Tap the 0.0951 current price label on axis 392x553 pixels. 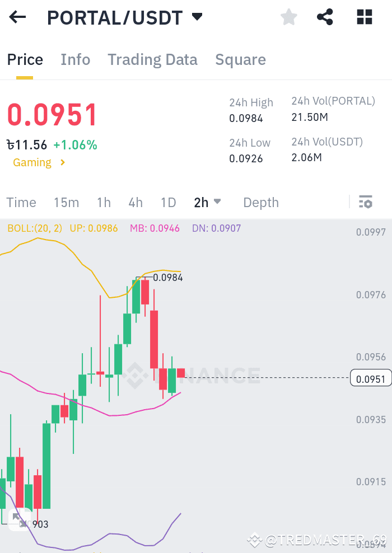(x=371, y=378)
